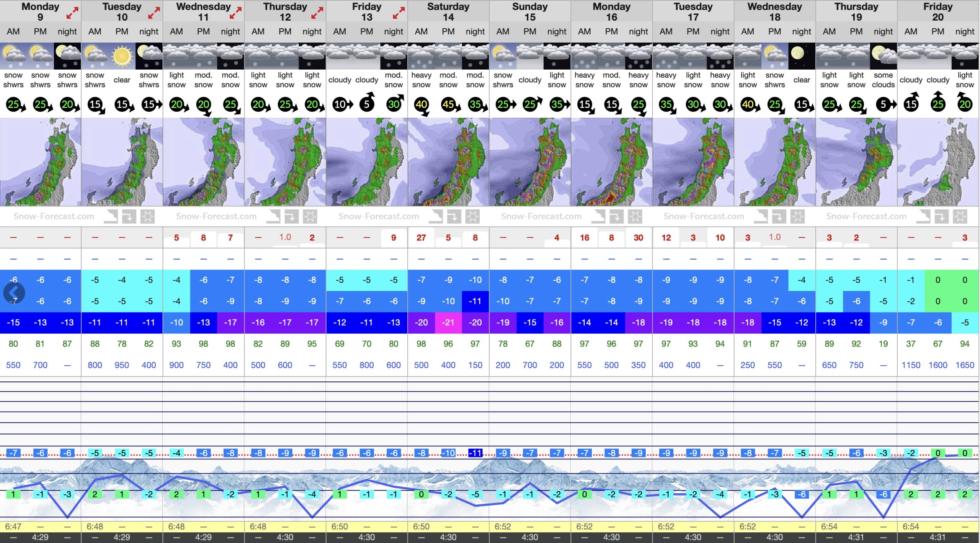Click the magenta -21 temperature cell
This screenshot has height=543, width=980.
448,322
